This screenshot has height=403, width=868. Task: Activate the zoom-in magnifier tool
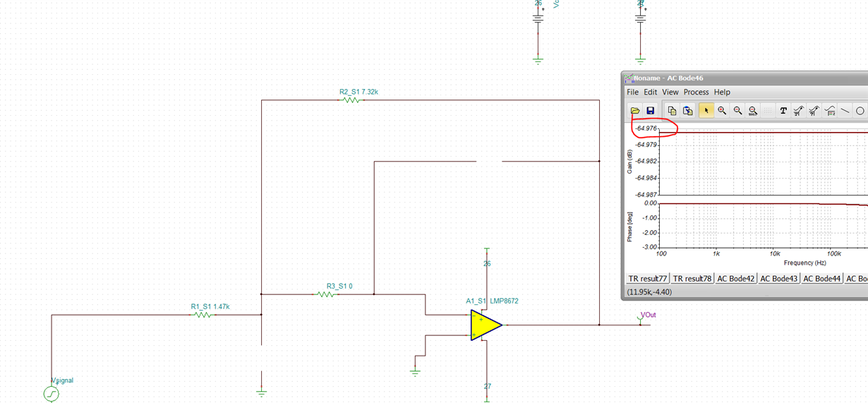click(x=722, y=111)
